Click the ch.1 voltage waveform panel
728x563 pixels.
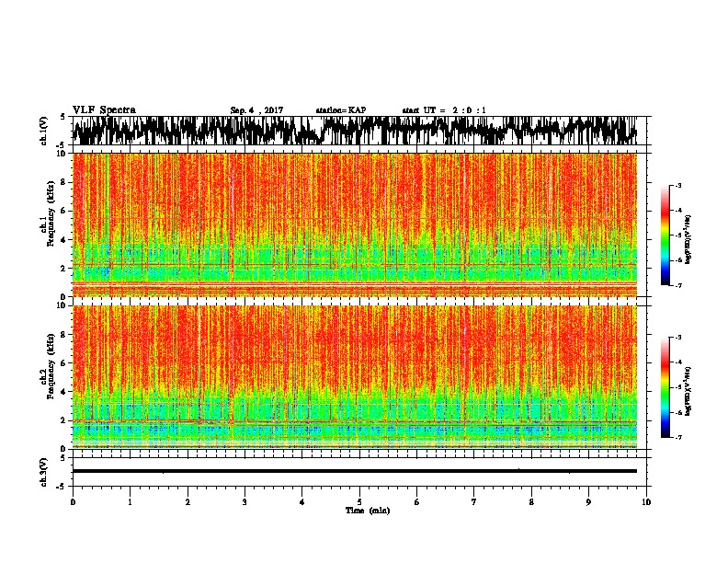click(359, 131)
